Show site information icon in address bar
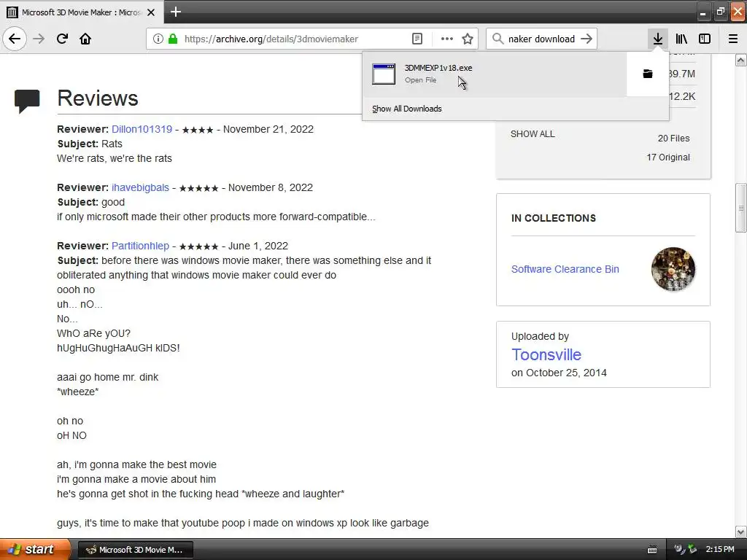Screen dimensions: 747x560 click(158, 39)
